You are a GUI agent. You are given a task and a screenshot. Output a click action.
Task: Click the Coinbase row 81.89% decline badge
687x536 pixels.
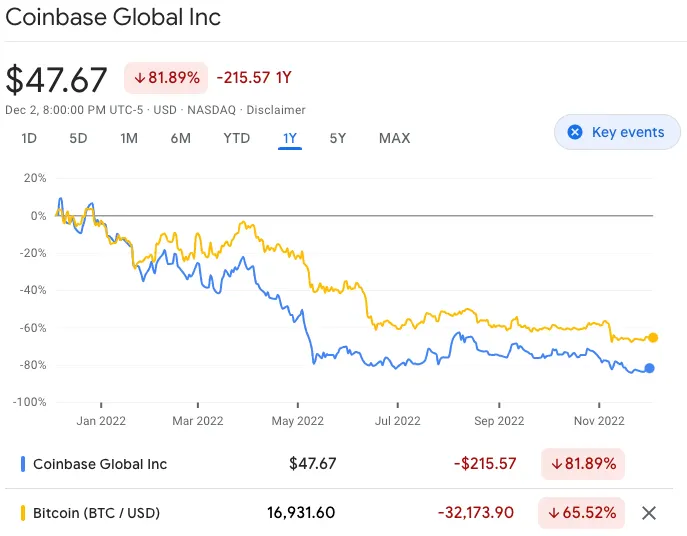582,464
